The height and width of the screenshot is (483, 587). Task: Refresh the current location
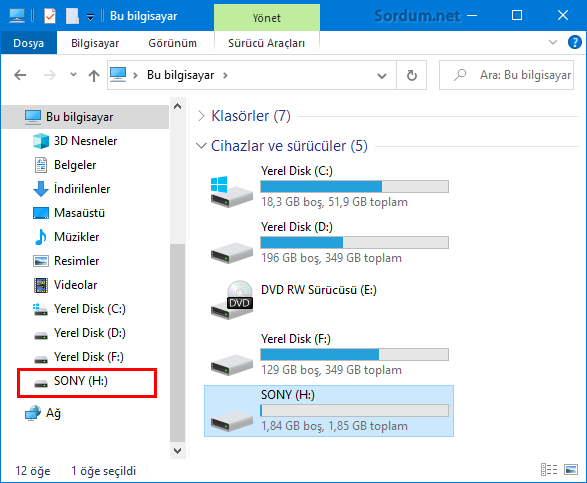[x=411, y=75]
